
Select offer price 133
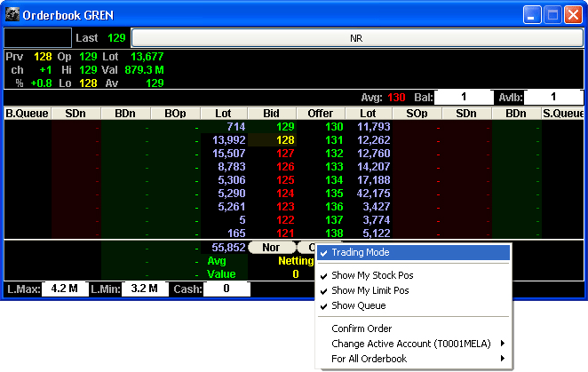pyautogui.click(x=334, y=167)
